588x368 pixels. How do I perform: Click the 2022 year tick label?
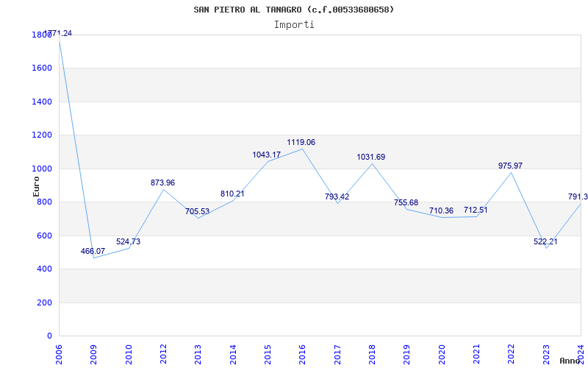[512, 355]
